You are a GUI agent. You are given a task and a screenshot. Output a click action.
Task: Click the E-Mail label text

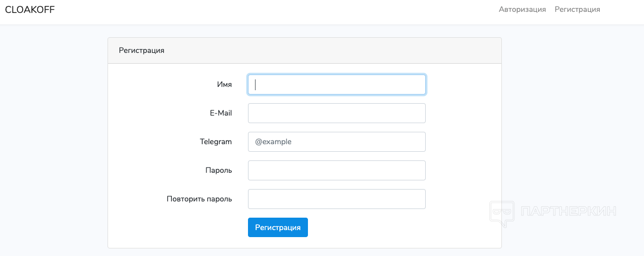pyautogui.click(x=220, y=113)
